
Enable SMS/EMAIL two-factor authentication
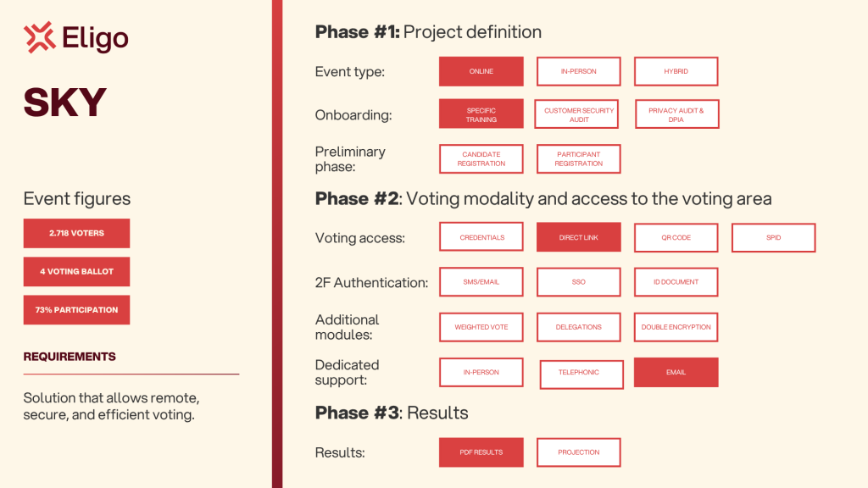[x=481, y=282]
